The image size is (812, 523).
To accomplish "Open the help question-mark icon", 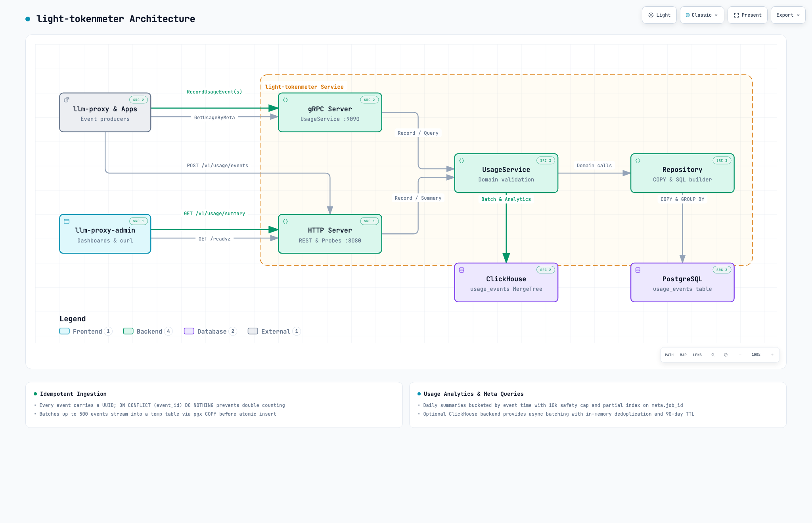I will click(726, 355).
